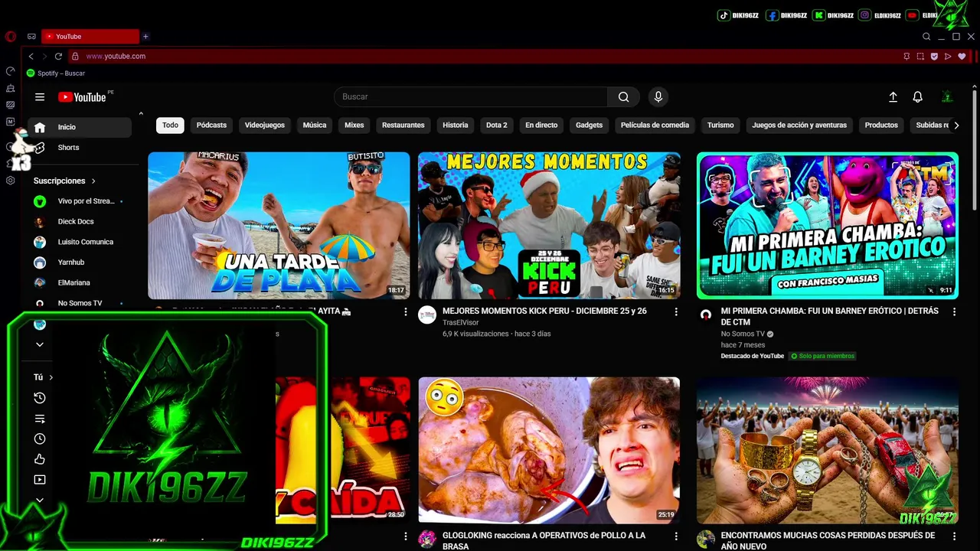Open the notifications bell
This screenshot has height=551, width=980.
pyautogui.click(x=917, y=97)
